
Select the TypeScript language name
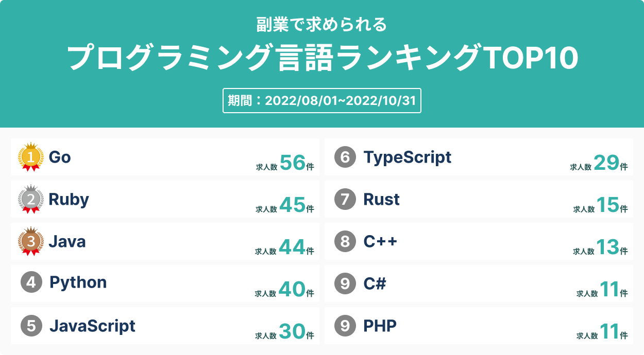tap(408, 157)
